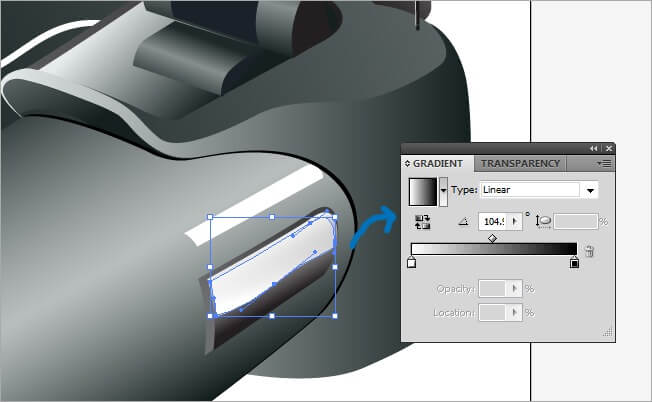Switch to the Transparency tab
Screen dimensions: 652x402
click(x=520, y=163)
